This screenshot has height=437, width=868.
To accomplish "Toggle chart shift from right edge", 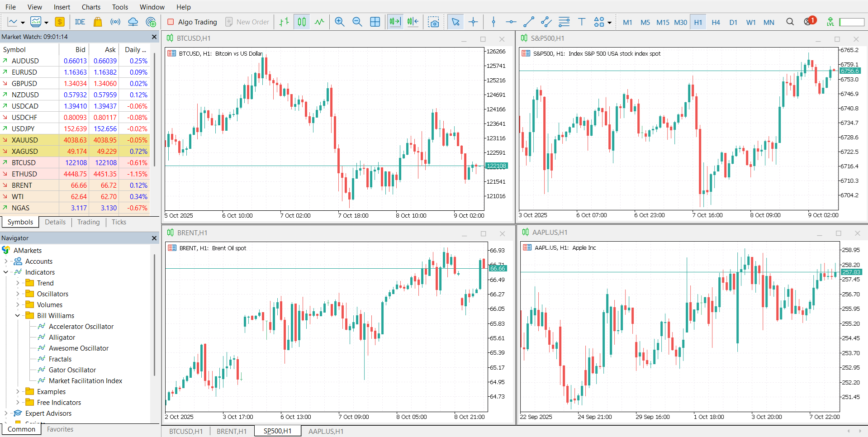I will (413, 22).
